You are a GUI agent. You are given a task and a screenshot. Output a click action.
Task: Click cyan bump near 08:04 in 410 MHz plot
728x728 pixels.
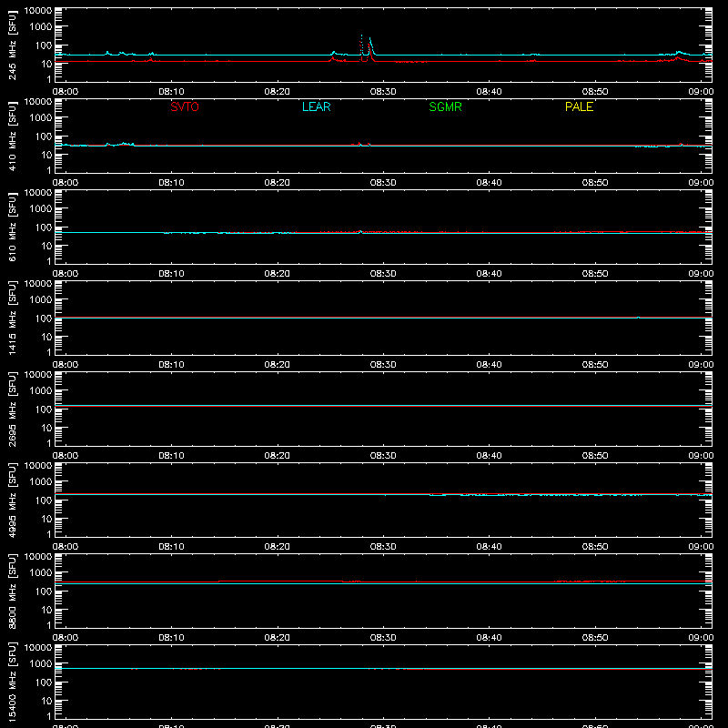(x=107, y=144)
